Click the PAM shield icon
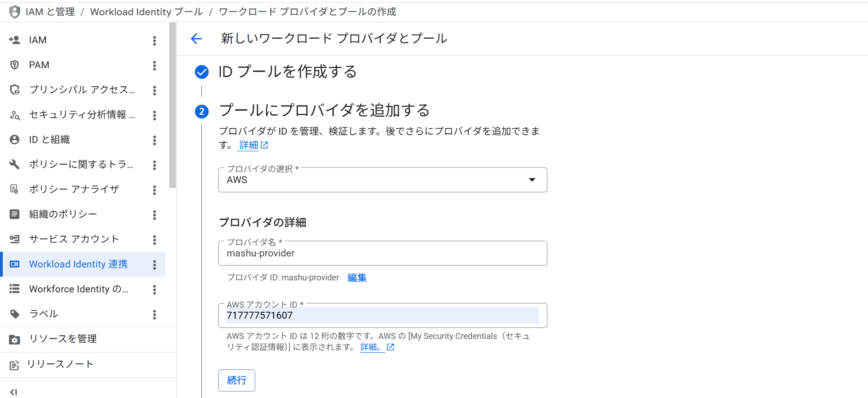Screen dimensions: 868x398 click(x=15, y=65)
